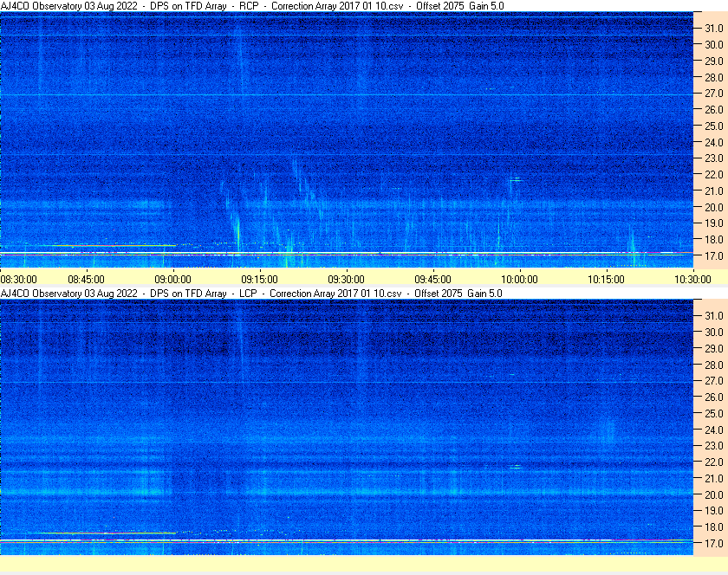The height and width of the screenshot is (575, 728).
Task: Select the 08:45:00 time axis label
Action: 87,280
